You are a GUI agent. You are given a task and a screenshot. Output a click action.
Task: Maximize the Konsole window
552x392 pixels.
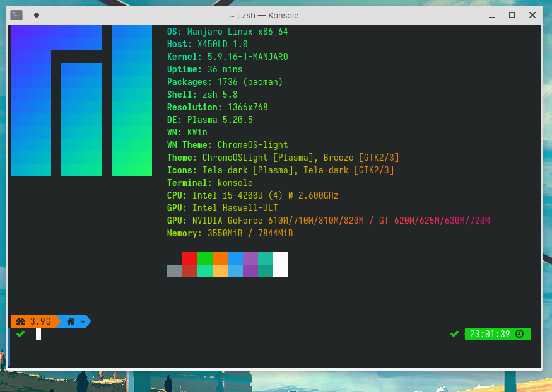[x=512, y=15]
